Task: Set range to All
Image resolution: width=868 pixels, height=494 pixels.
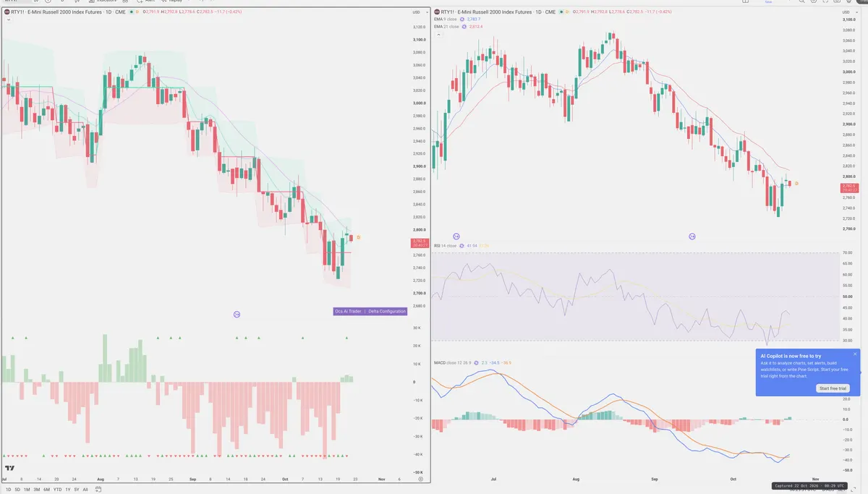Action: [85, 490]
